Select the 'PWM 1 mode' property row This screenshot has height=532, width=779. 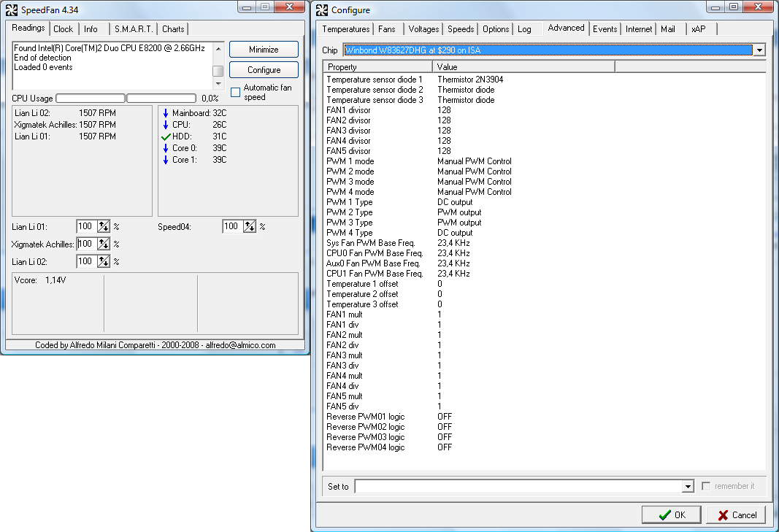point(545,161)
